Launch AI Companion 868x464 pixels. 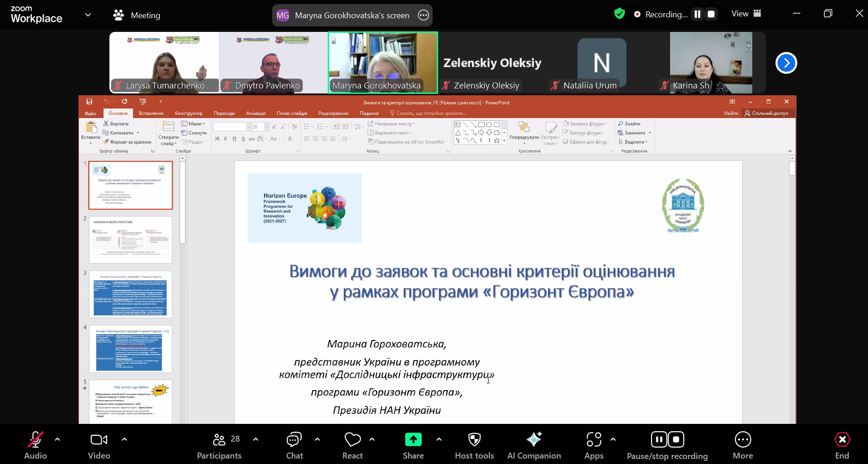pyautogui.click(x=534, y=440)
